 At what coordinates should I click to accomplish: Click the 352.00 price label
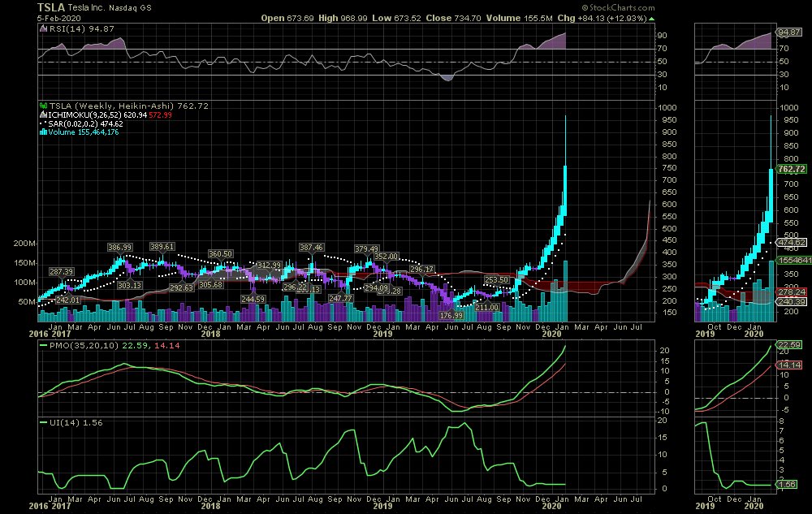(387, 257)
